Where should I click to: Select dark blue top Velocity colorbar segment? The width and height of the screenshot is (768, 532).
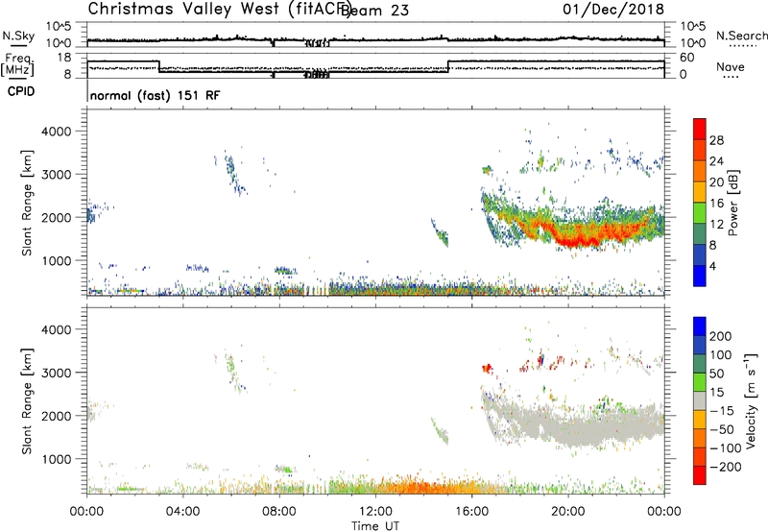coord(700,326)
